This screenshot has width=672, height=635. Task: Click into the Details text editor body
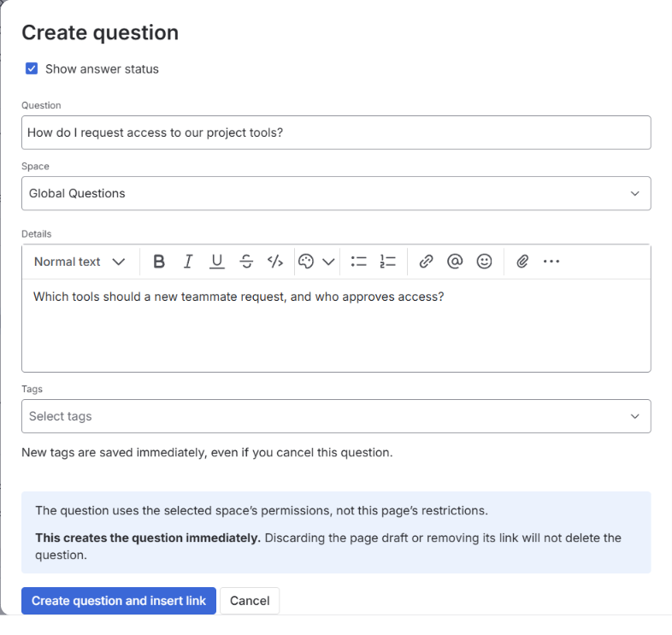click(336, 326)
